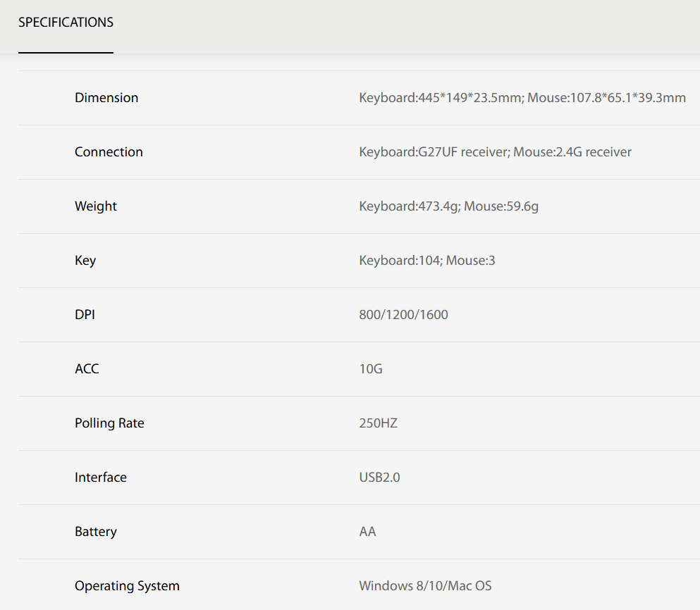Click the DPI row label
Screen dimensions: 700x610
click(x=85, y=315)
